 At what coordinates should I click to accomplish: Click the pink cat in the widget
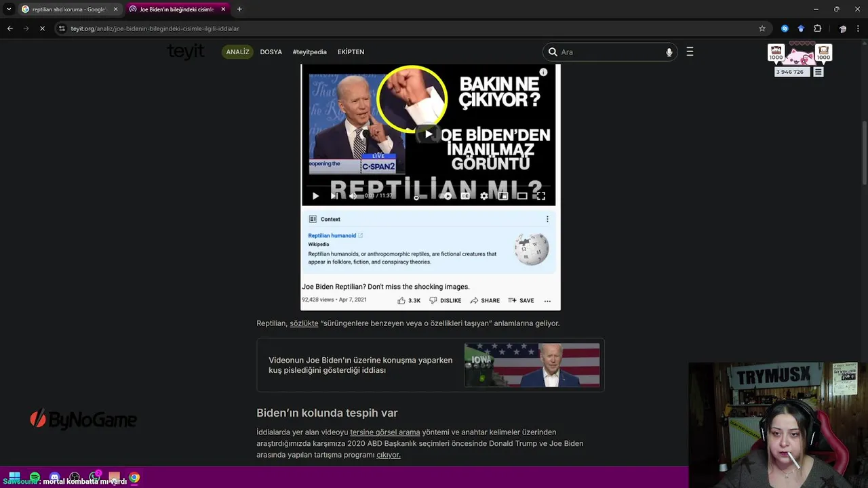click(800, 56)
